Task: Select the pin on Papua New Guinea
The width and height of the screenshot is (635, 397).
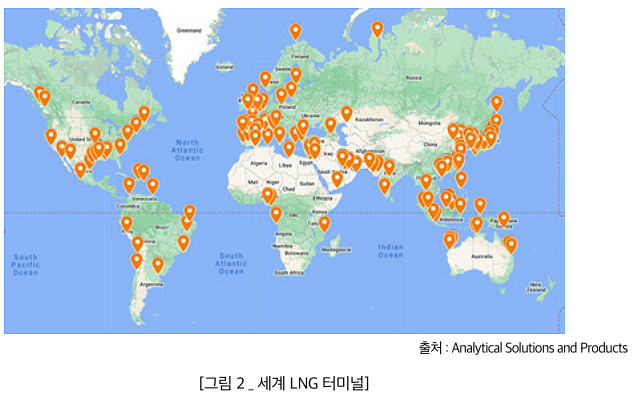Action: 503,219
